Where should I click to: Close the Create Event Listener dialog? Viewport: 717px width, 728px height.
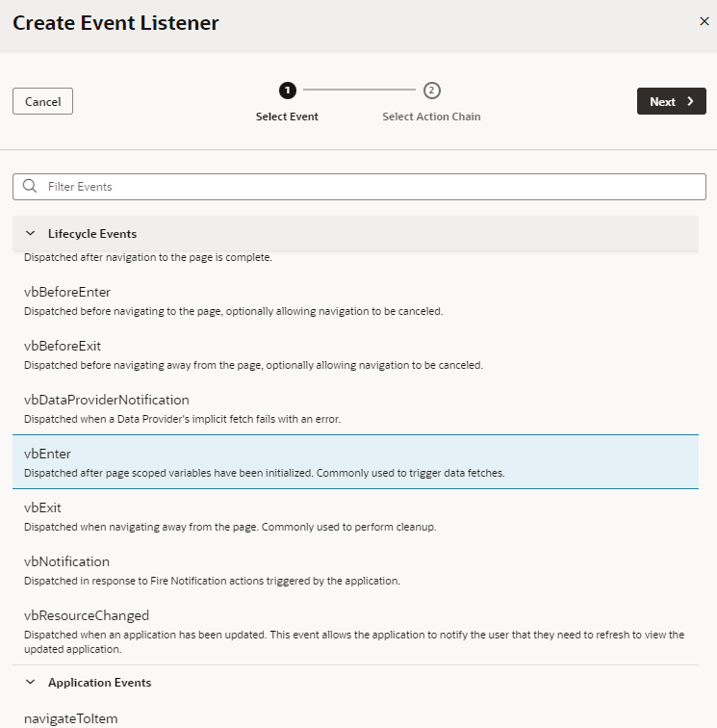tap(704, 22)
